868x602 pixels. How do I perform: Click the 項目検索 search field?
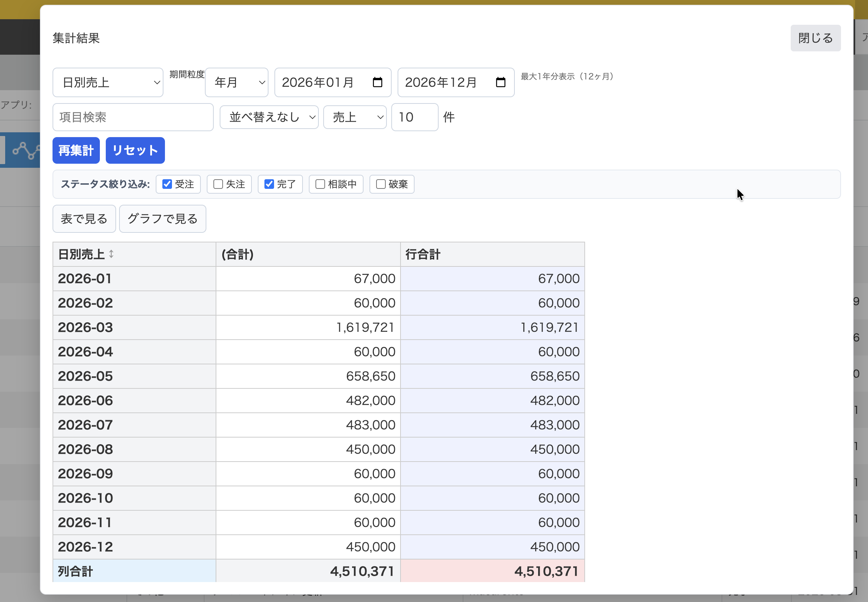[x=133, y=117]
